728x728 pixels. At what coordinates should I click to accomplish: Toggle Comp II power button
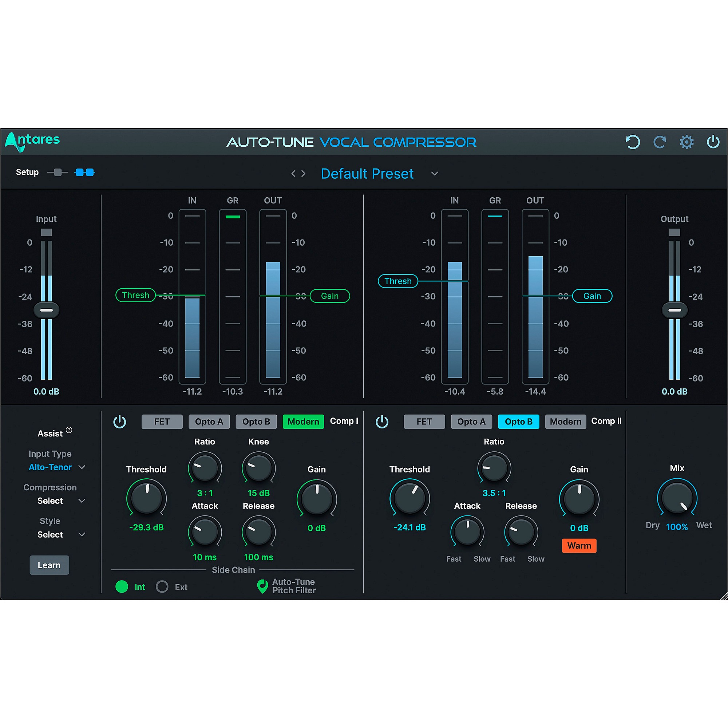(382, 422)
